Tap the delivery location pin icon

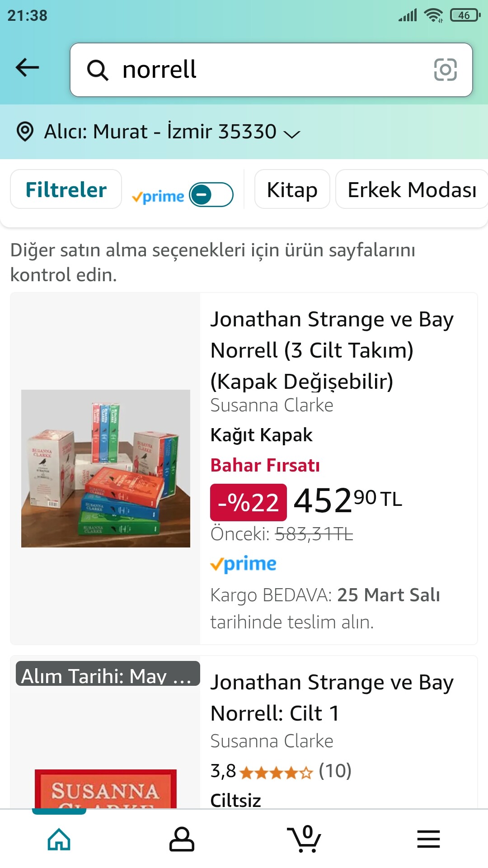click(25, 132)
